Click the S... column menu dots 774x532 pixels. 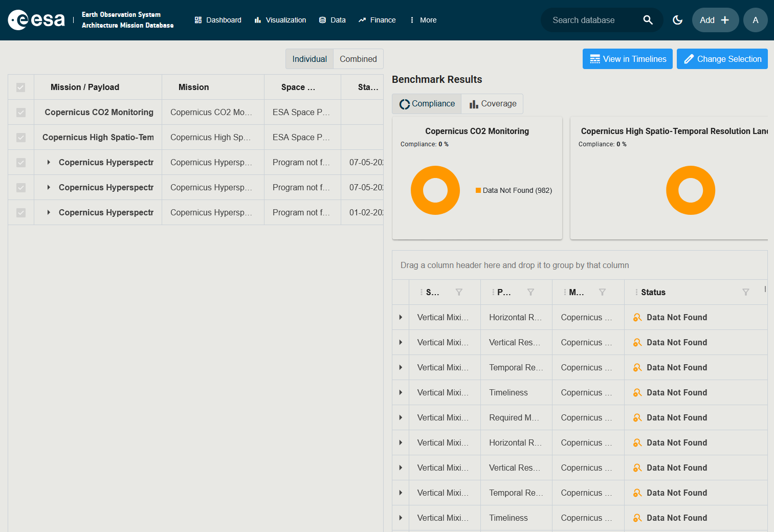tap(422, 292)
